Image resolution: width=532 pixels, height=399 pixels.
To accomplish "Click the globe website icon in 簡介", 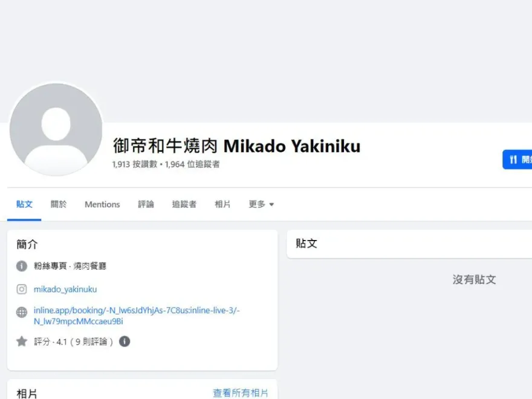I will click(22, 312).
